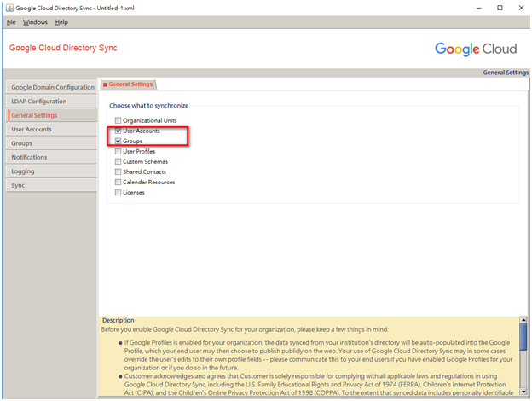Enable the Organizational Units checkbox
This screenshot has width=532, height=401.
(119, 120)
